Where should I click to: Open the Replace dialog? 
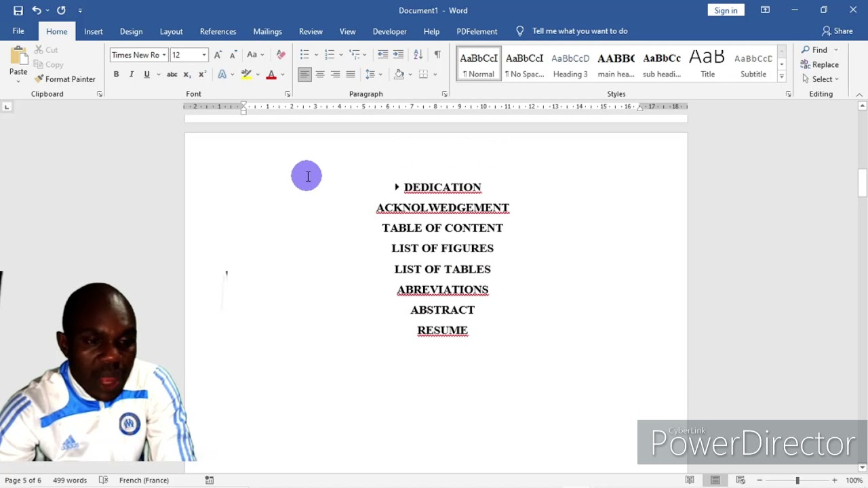coord(820,65)
